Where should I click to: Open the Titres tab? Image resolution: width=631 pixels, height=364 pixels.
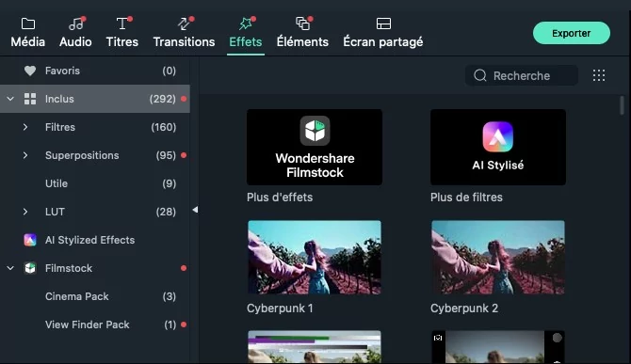point(122,33)
